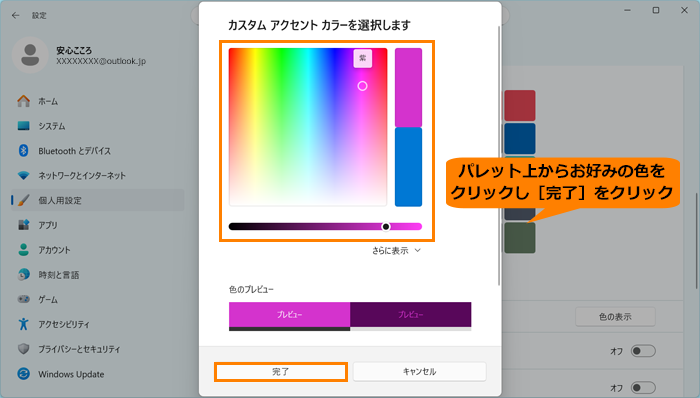Click the Time and language globe icon
This screenshot has width=700, height=398.
tap(24, 274)
